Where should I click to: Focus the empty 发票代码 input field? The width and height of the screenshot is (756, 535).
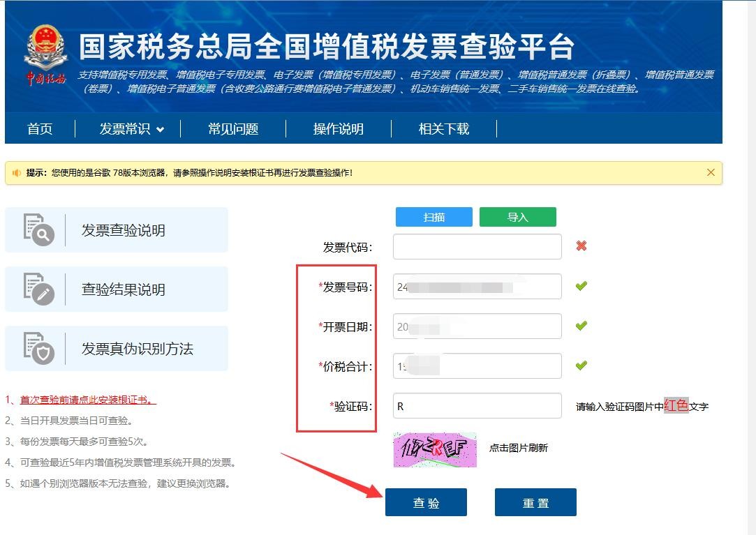[477, 247]
